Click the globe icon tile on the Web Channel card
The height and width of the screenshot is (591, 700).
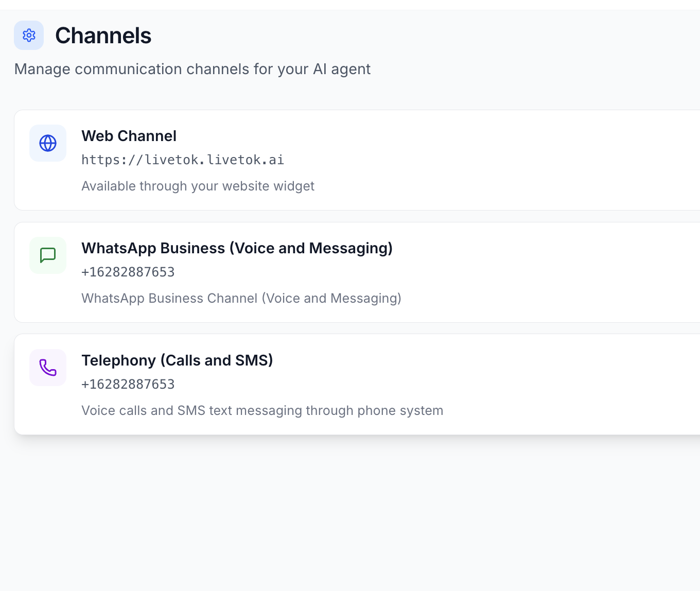[48, 143]
